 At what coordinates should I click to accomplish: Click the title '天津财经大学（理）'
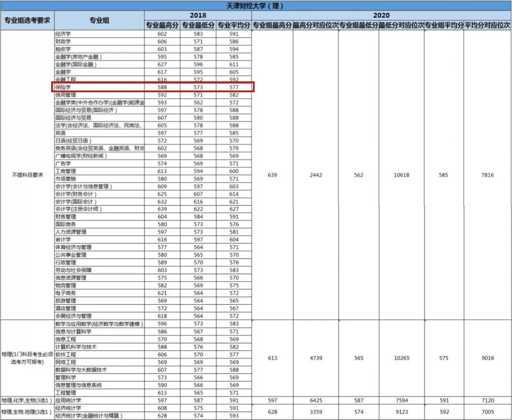255,6
